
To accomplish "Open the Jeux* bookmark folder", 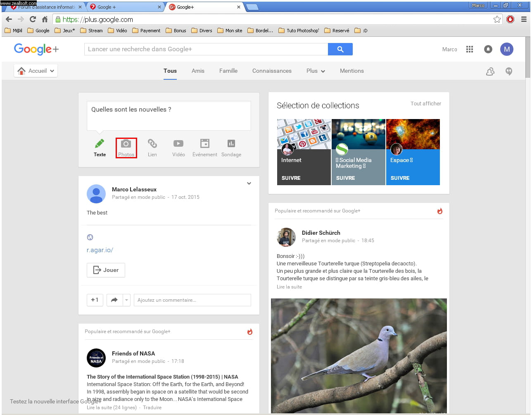I will pos(65,31).
